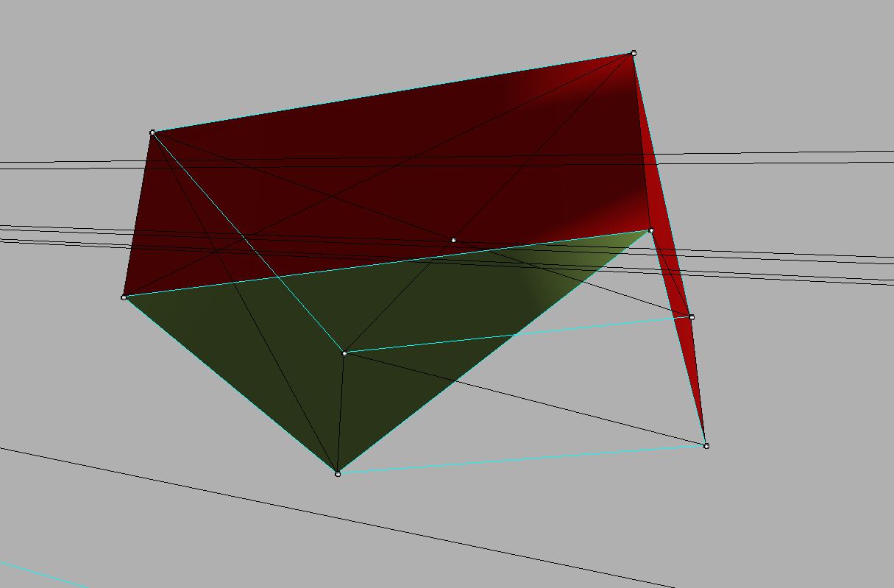
Task: Click the cyan edge from green bottom vertex to far-right vertex
Action: coord(522,460)
